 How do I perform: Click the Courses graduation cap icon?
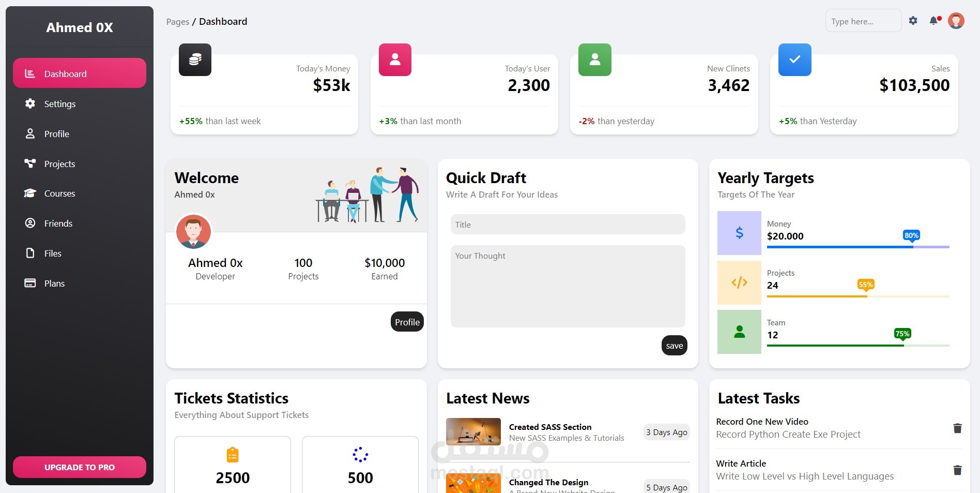pos(30,193)
